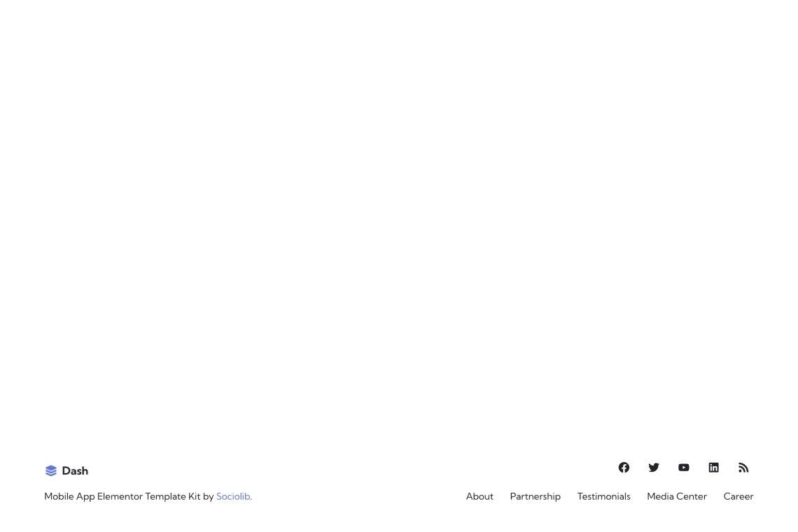Image resolution: width=798 pixels, height=532 pixels.
Task: Open the Media Center page
Action: coord(676,496)
